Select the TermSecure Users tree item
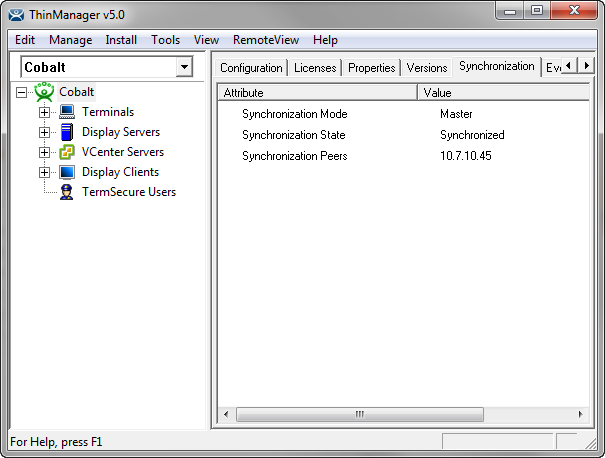The width and height of the screenshot is (605, 458). tap(129, 192)
